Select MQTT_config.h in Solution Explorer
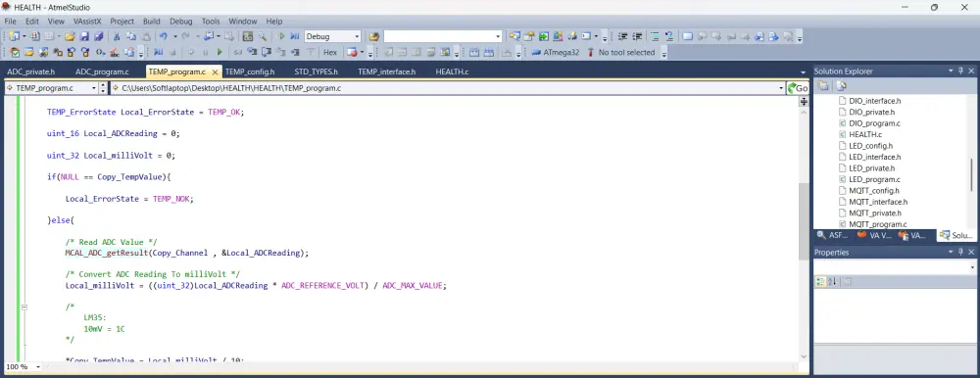 (869, 191)
